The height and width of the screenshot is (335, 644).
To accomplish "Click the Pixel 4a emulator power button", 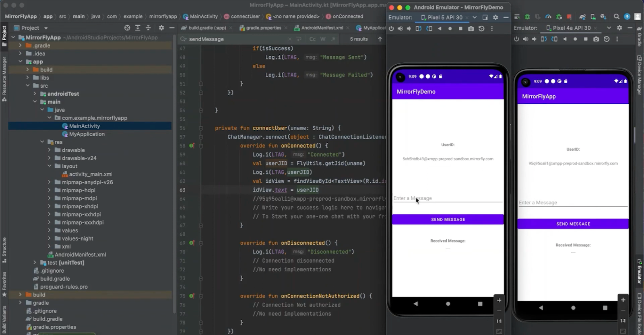I will click(516, 39).
